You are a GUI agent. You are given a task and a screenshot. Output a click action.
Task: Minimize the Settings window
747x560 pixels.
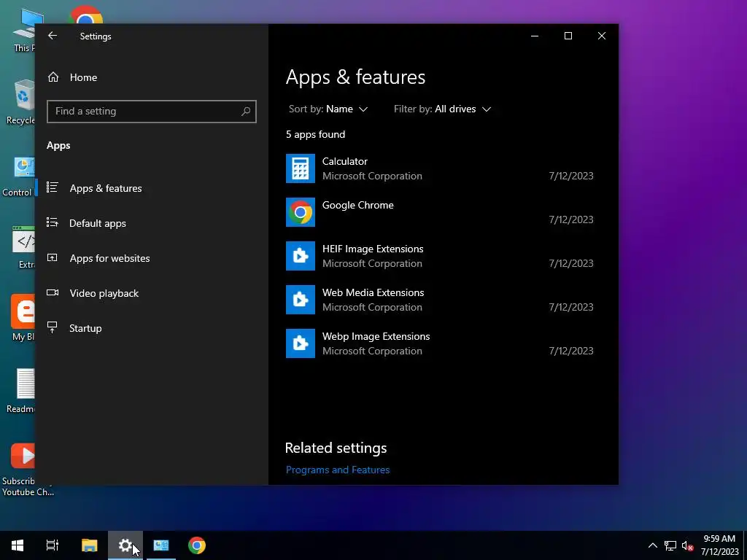pyautogui.click(x=535, y=36)
